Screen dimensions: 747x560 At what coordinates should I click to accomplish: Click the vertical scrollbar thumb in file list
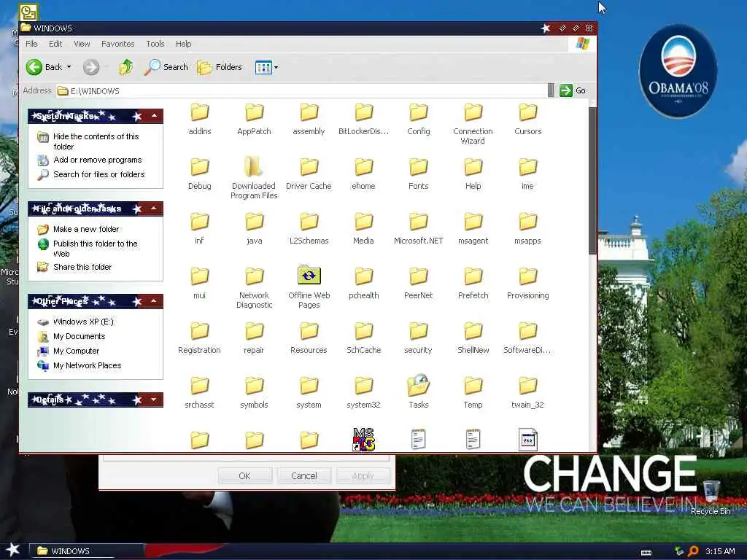592,181
